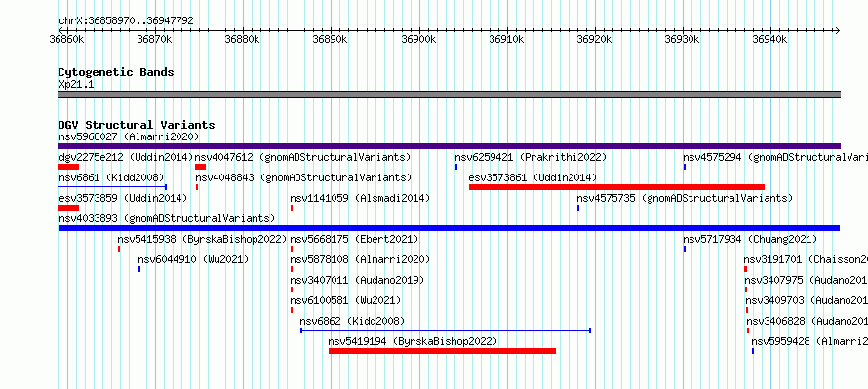The height and width of the screenshot is (389, 868).
Task: Click the 36900k ruler tick label
Action: pyautogui.click(x=417, y=39)
